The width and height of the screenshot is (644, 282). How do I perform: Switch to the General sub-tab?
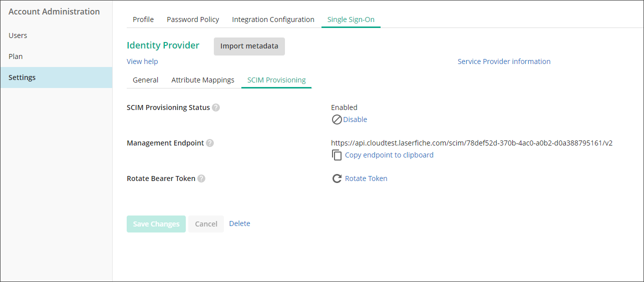pyautogui.click(x=146, y=80)
